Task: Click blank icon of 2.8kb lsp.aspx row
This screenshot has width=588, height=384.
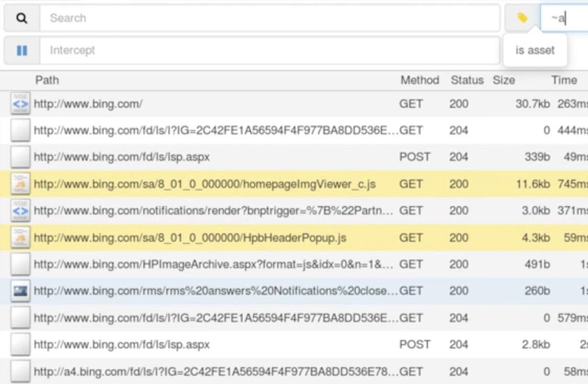Action: pos(20,344)
